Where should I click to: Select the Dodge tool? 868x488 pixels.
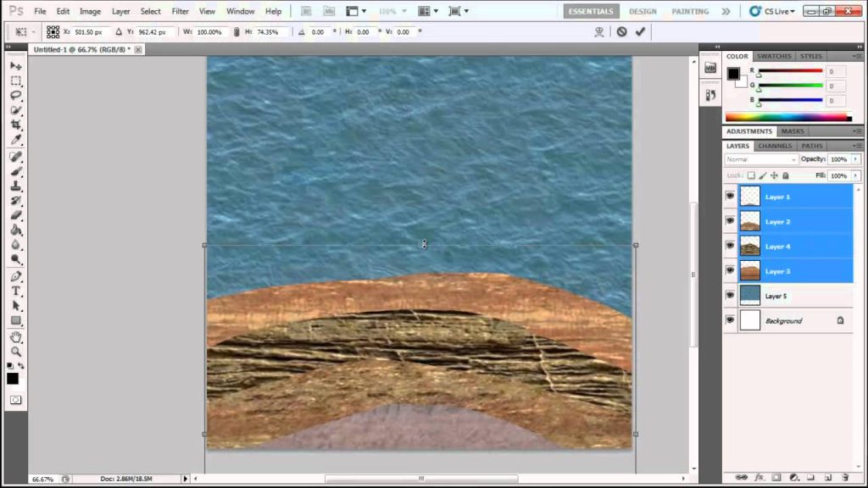(x=15, y=259)
